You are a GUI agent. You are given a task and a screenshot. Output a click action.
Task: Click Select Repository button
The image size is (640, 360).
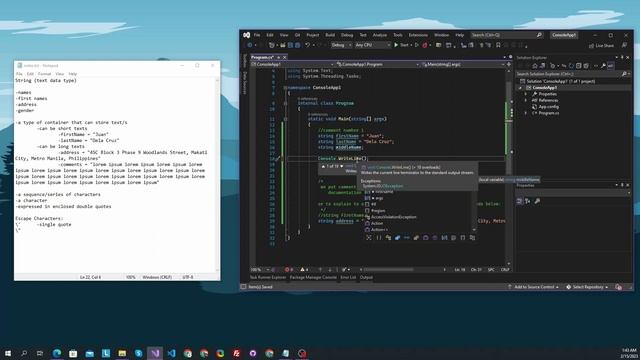[588, 287]
